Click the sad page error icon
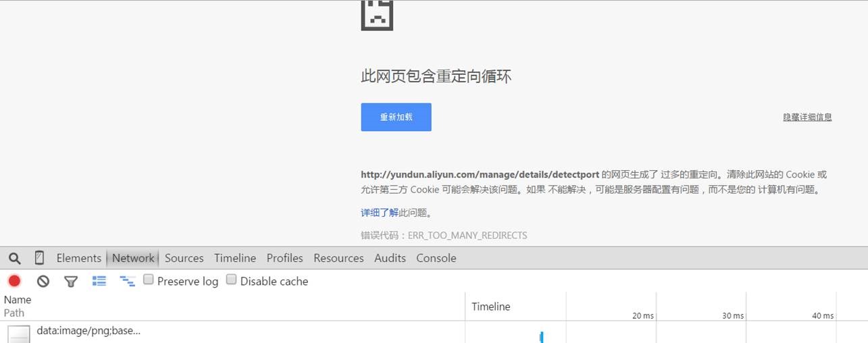The height and width of the screenshot is (343, 868). 377,14
